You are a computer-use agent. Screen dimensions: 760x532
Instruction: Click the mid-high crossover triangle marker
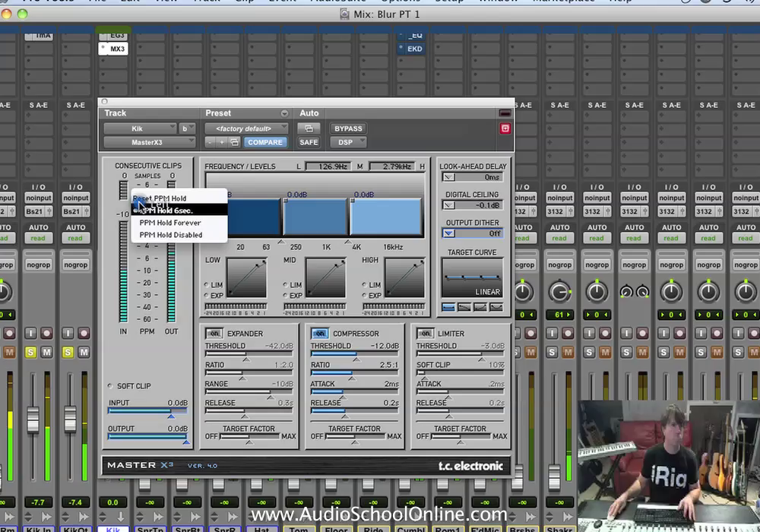pos(348,241)
